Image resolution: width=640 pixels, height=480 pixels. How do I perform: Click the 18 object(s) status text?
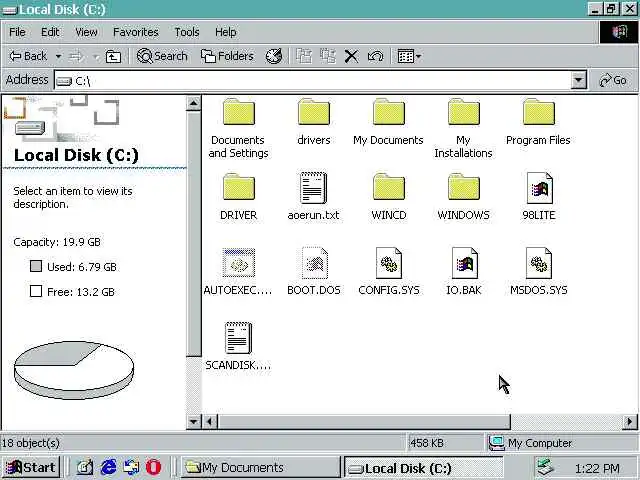tap(31, 443)
